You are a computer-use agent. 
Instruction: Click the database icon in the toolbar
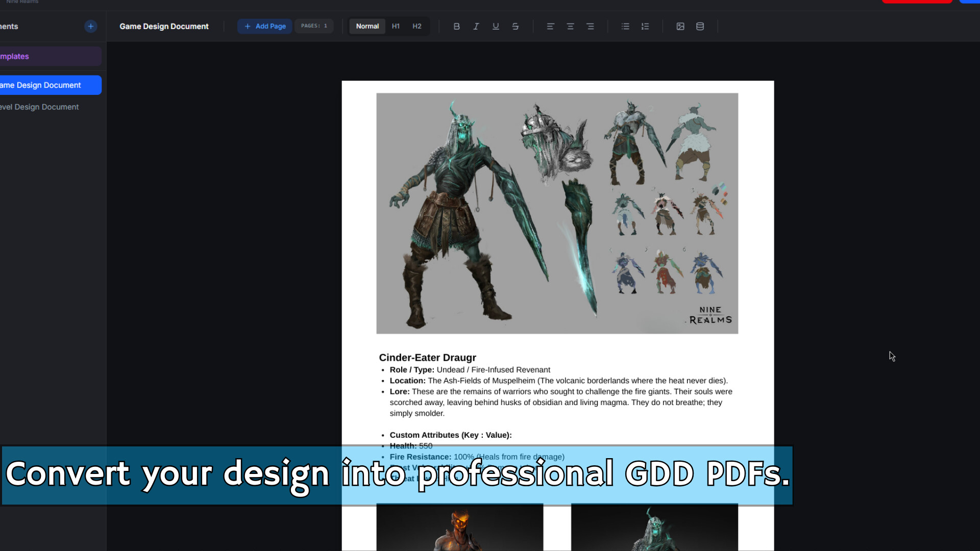(x=700, y=26)
